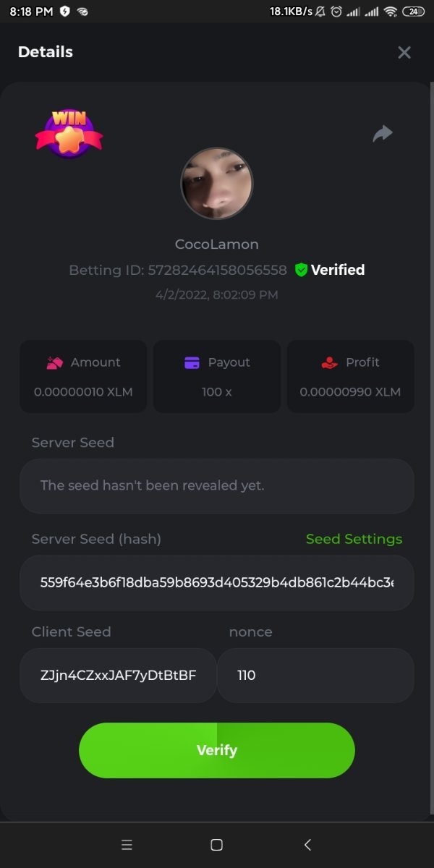
Task: Tap the CocoLamon username
Action: point(217,244)
